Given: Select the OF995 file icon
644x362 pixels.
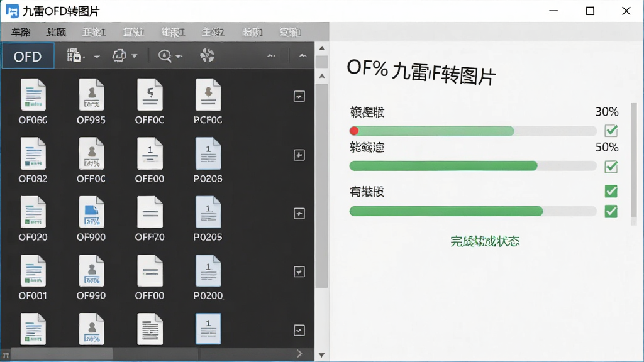Looking at the screenshot, I should click(91, 94).
